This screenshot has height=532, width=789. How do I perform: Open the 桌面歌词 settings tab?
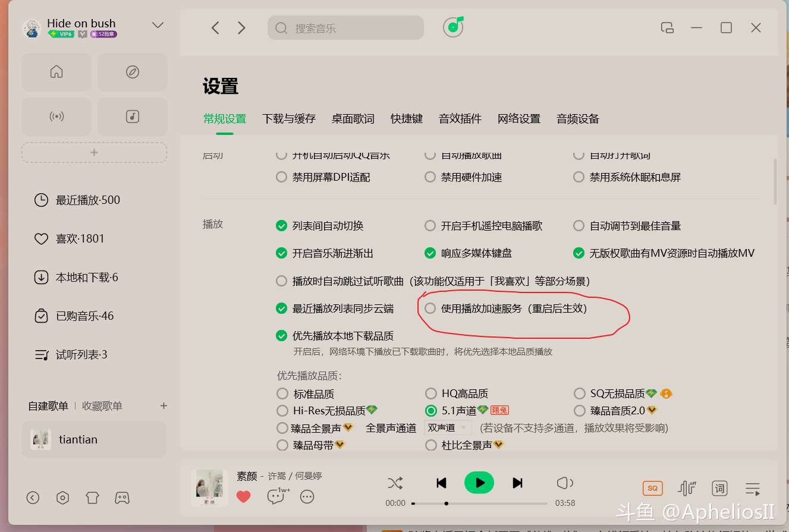tap(353, 119)
